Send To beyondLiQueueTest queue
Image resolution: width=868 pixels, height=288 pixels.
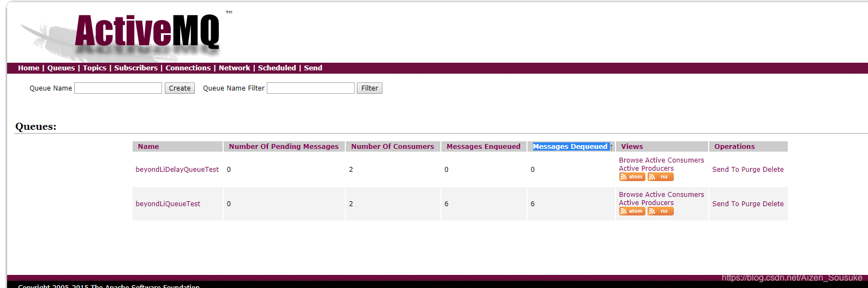[x=726, y=204]
